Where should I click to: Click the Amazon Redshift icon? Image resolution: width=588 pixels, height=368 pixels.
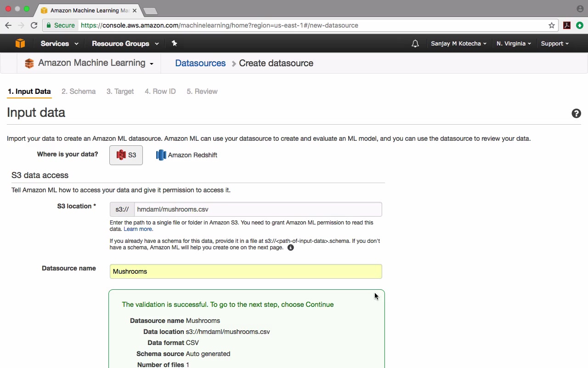point(161,155)
